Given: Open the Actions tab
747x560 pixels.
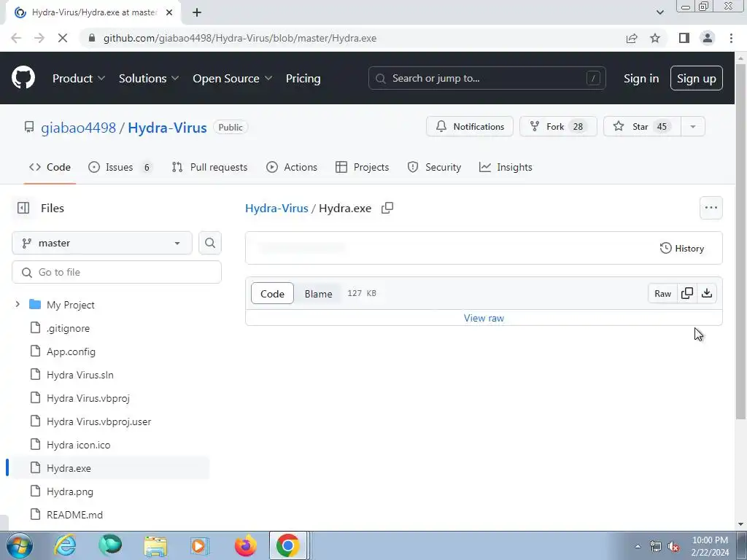Looking at the screenshot, I should [292, 167].
